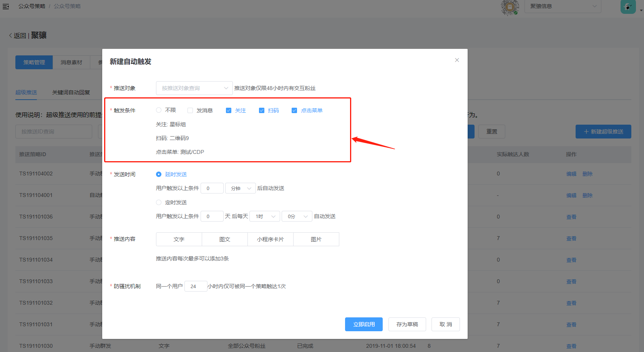
Task: Uncheck the 扫码 trigger checkbox
Action: coord(262,110)
